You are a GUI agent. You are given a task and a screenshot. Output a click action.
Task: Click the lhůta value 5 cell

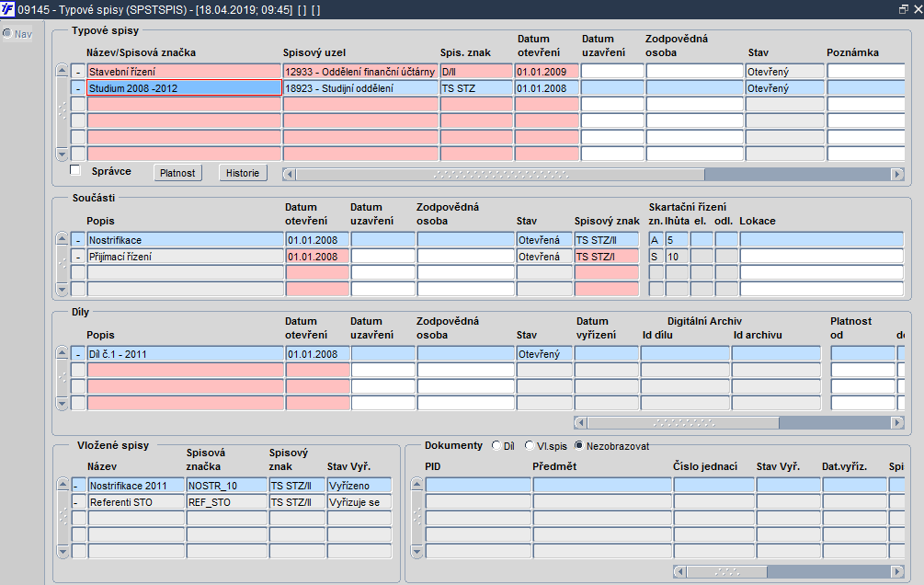[x=677, y=240]
